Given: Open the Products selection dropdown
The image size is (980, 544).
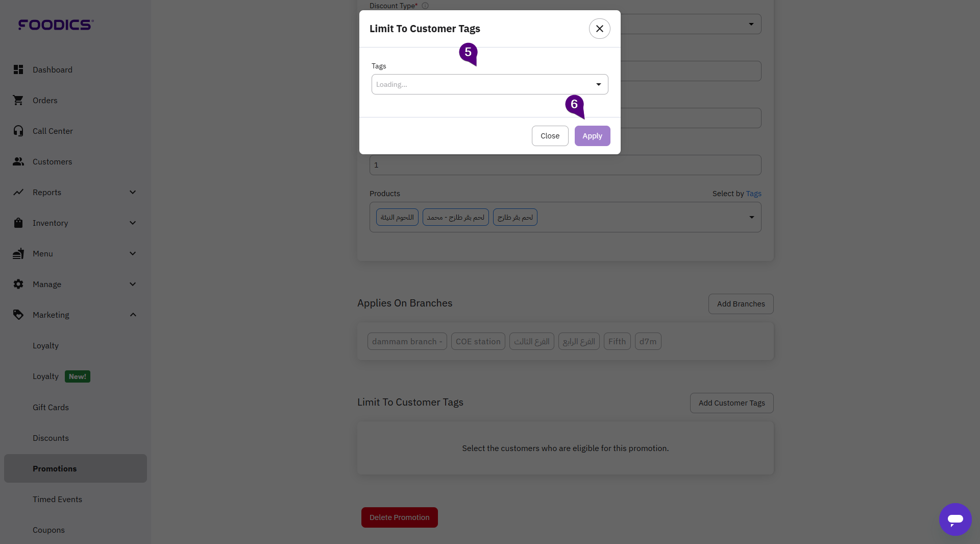Looking at the screenshot, I should coord(751,217).
